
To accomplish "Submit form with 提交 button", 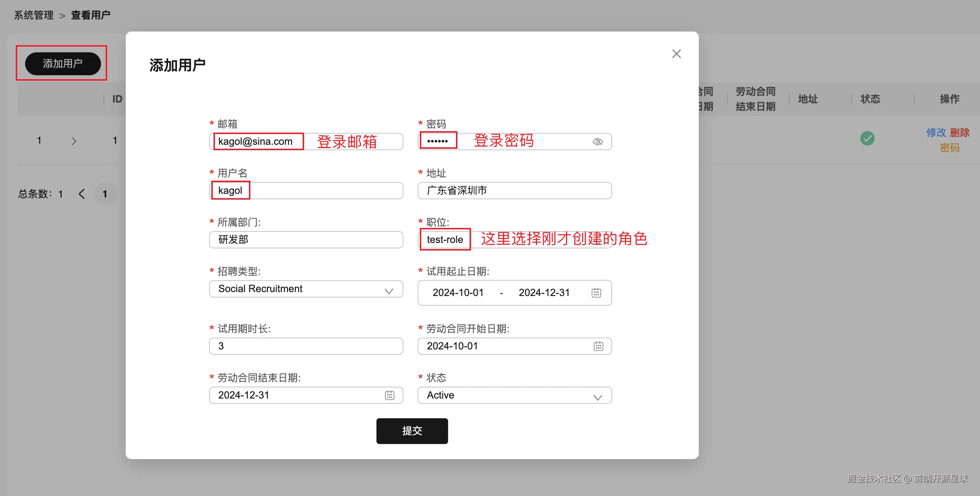I will (x=412, y=430).
